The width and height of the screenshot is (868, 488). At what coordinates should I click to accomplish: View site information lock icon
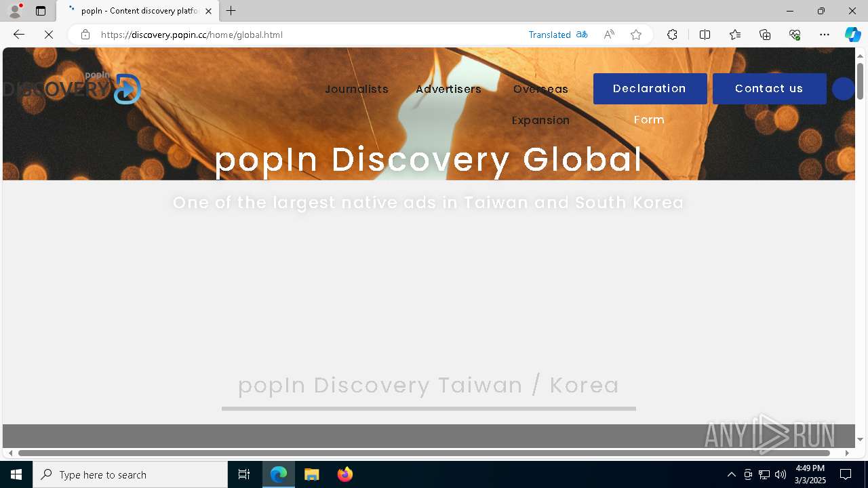coord(85,35)
